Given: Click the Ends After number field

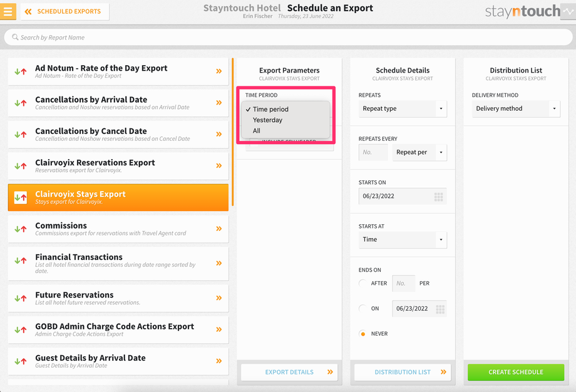Looking at the screenshot, I should tap(403, 283).
